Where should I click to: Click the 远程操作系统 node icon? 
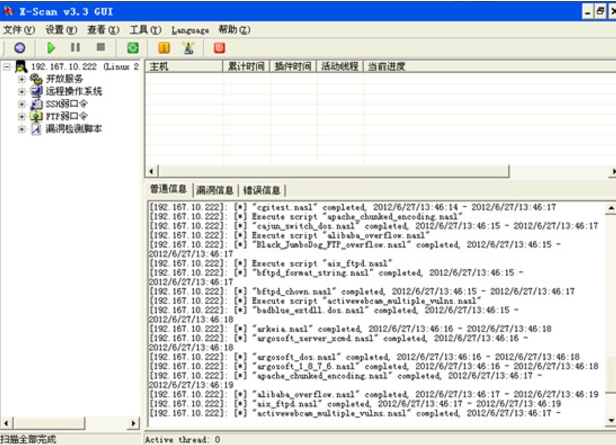[36, 92]
